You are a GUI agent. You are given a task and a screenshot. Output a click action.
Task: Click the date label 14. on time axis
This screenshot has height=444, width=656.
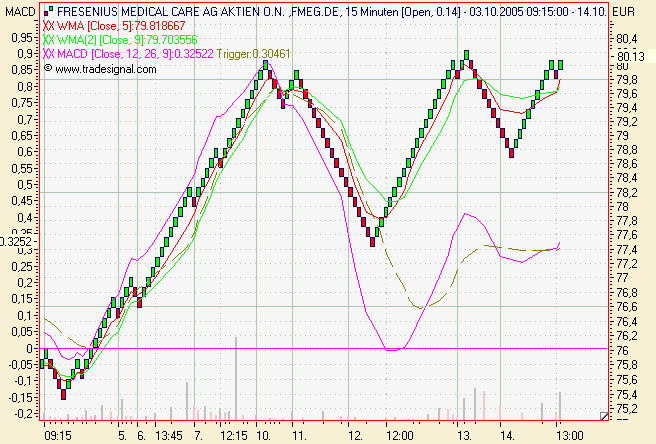tap(507, 436)
